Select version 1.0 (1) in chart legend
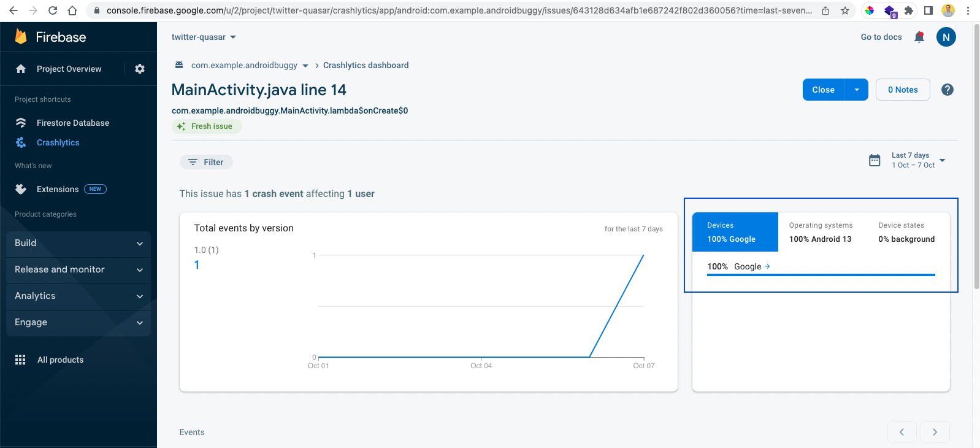This screenshot has height=448, width=980. (x=206, y=250)
